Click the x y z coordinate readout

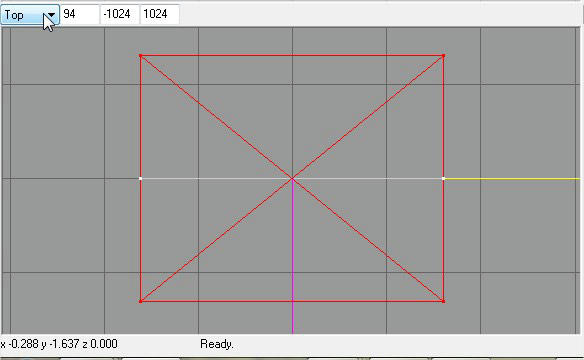(59, 344)
